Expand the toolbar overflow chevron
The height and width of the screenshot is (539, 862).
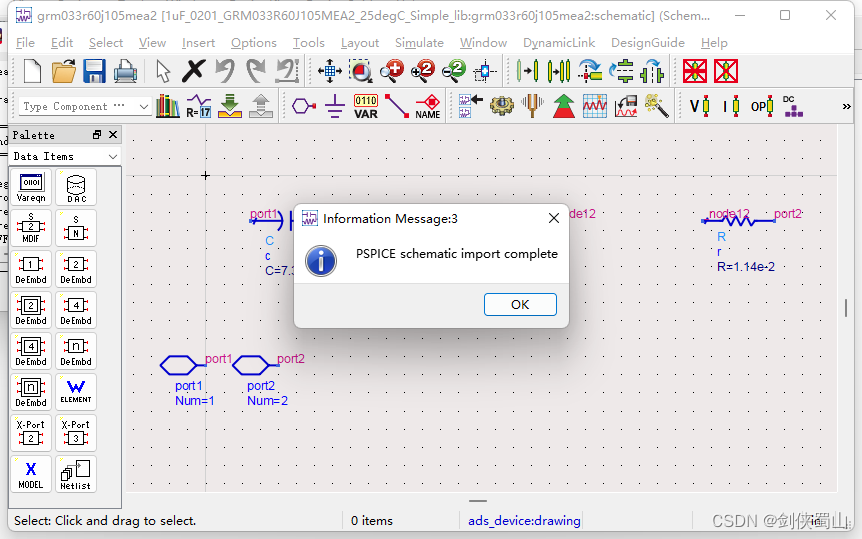(847, 106)
